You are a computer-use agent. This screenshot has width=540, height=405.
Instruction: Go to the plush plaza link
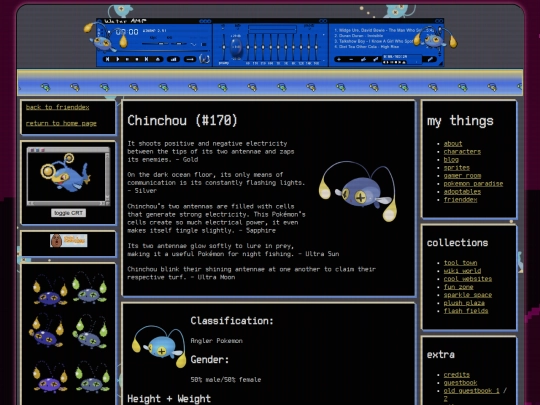[x=464, y=303]
